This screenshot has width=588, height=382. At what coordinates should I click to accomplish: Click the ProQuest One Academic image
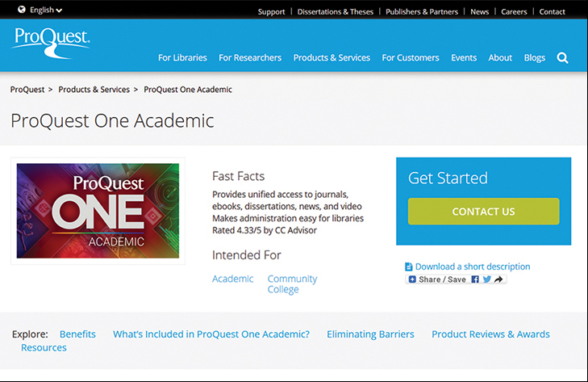pyautogui.click(x=98, y=211)
